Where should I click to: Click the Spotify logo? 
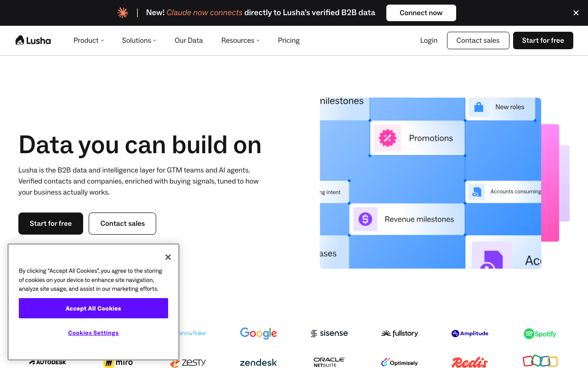540,333
